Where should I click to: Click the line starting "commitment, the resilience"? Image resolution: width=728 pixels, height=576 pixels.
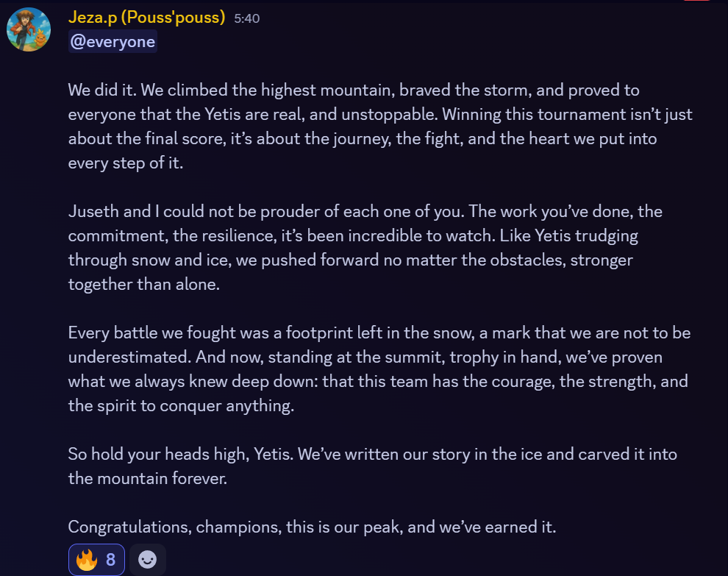(x=353, y=236)
